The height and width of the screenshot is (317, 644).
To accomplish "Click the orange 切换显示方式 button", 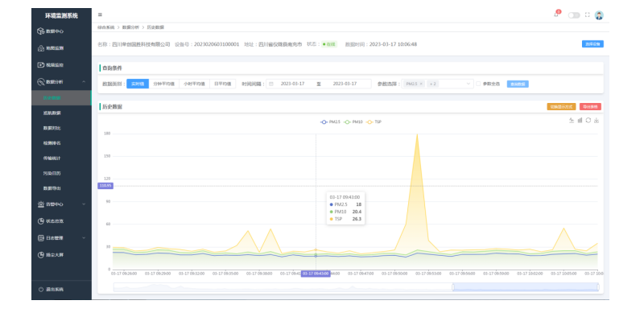I will point(561,107).
